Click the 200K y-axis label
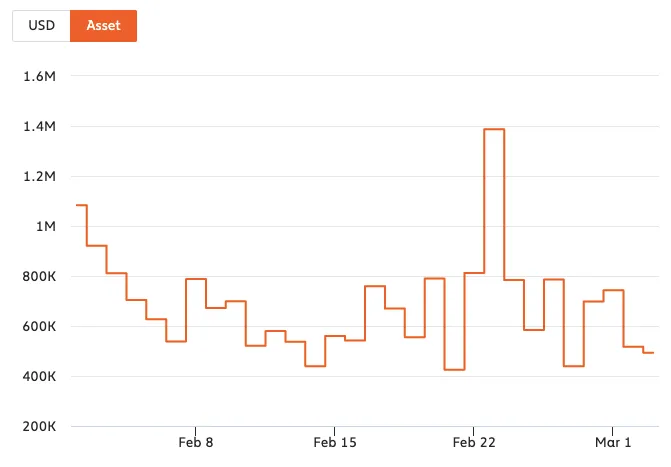671x467 pixels. (39, 427)
